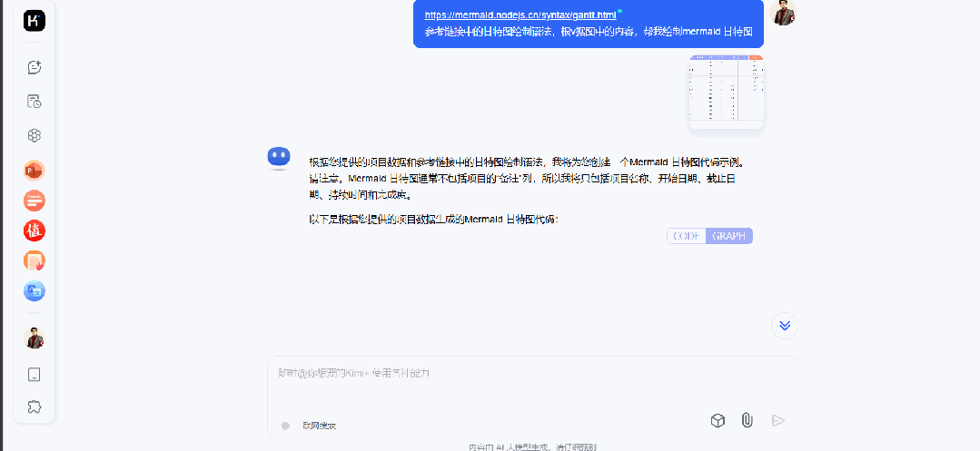The image size is (980, 451).
Task: Open the orange document assistant icon
Action: click(35, 201)
